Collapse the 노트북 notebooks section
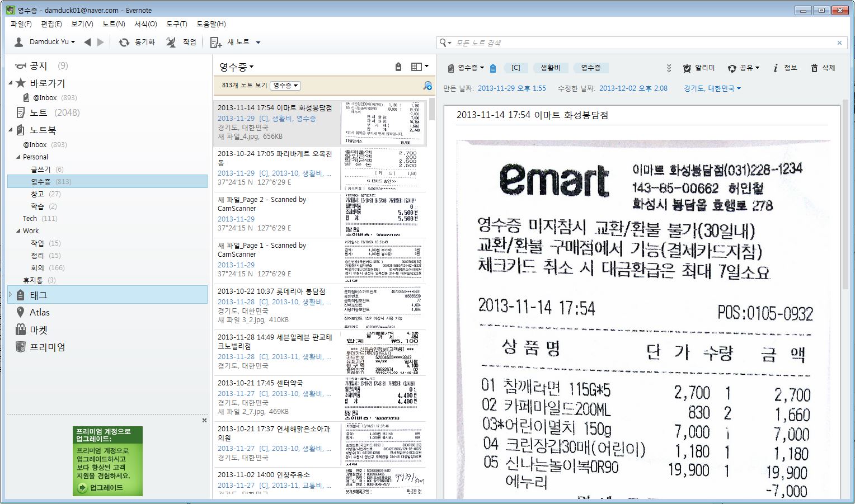 point(11,130)
